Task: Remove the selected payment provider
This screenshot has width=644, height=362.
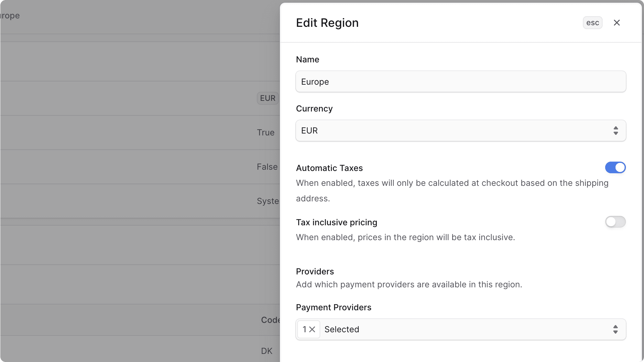Action: coord(312,329)
